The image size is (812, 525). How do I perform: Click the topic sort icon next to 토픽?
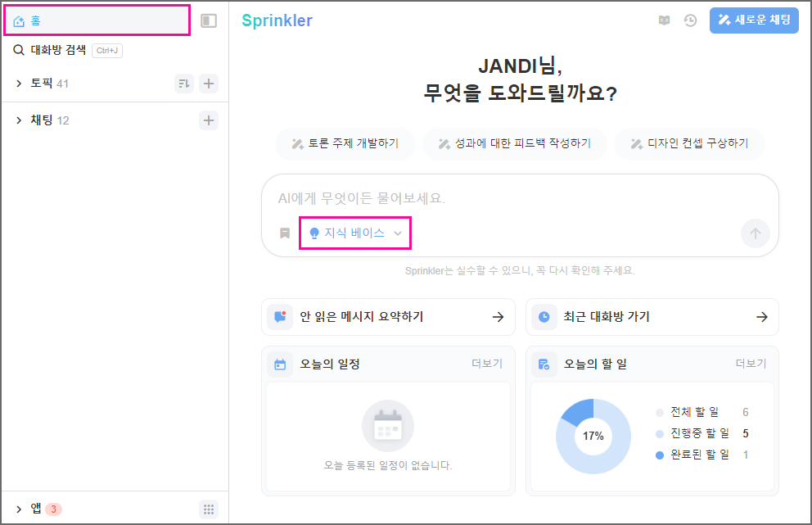coord(183,84)
